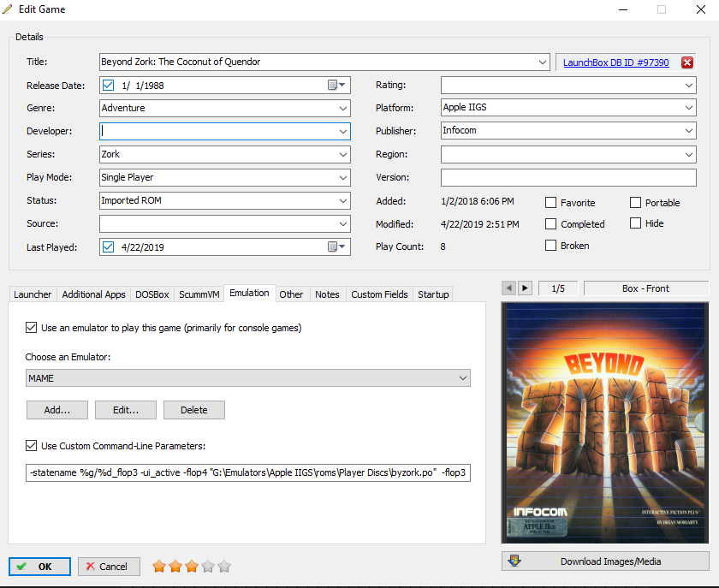This screenshot has height=588, width=719.
Task: Switch to the Additional Apps tab
Action: click(x=93, y=294)
